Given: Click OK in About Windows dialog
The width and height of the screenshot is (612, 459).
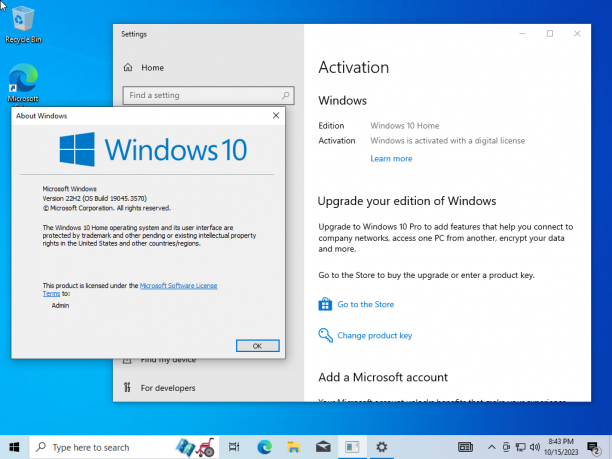Looking at the screenshot, I should 258,346.
